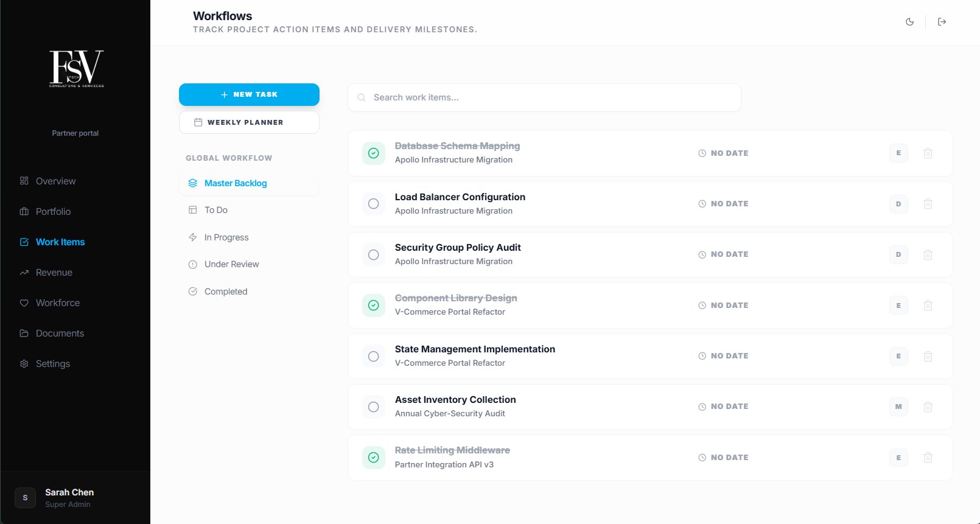Viewport: 980px width, 524px height.
Task: Click the E badge on Component Library Design
Action: [x=898, y=306]
